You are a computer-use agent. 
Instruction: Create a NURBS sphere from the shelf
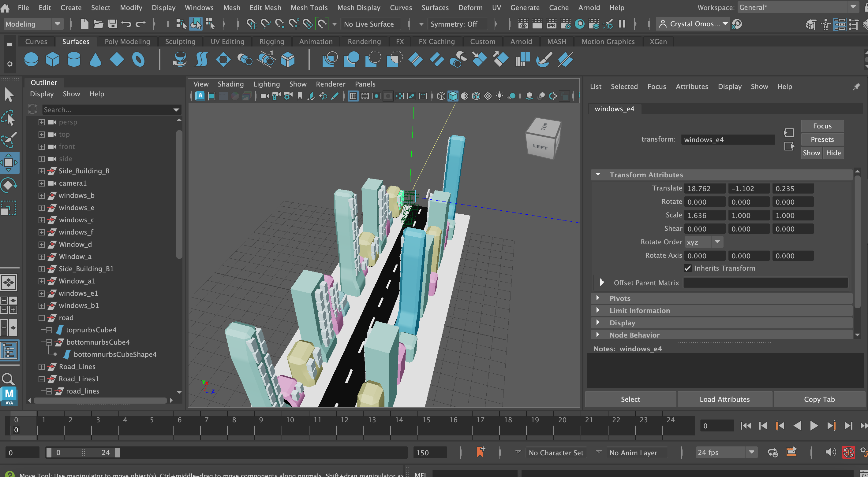tap(31, 60)
